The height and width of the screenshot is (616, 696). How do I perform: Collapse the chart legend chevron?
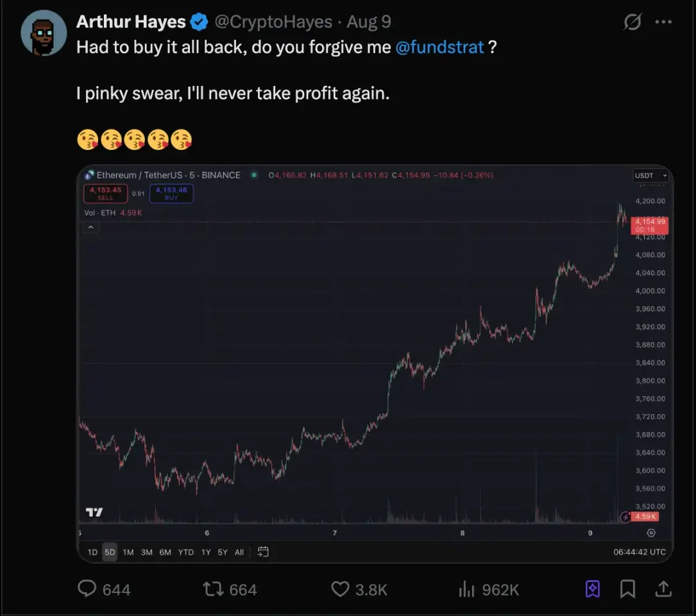91,227
